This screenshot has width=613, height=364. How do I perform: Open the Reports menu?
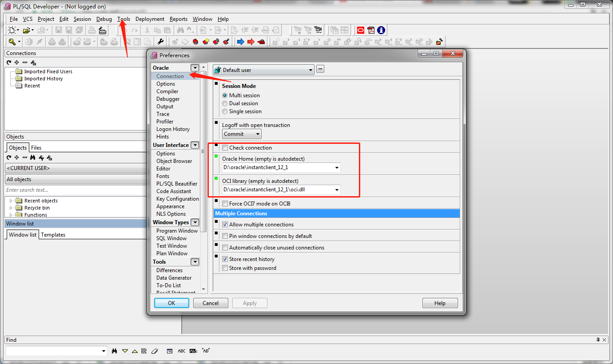pos(179,19)
